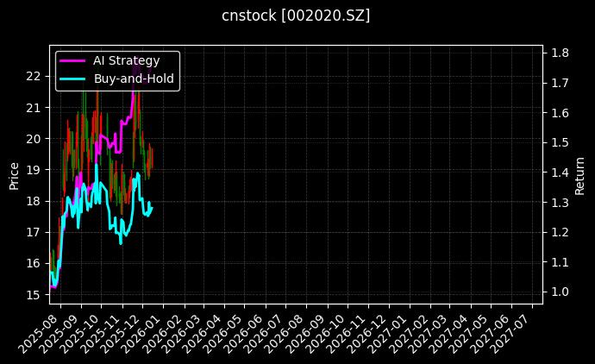
Task: Click the cyan Buy-and-Hold legend line
Action: (x=73, y=78)
